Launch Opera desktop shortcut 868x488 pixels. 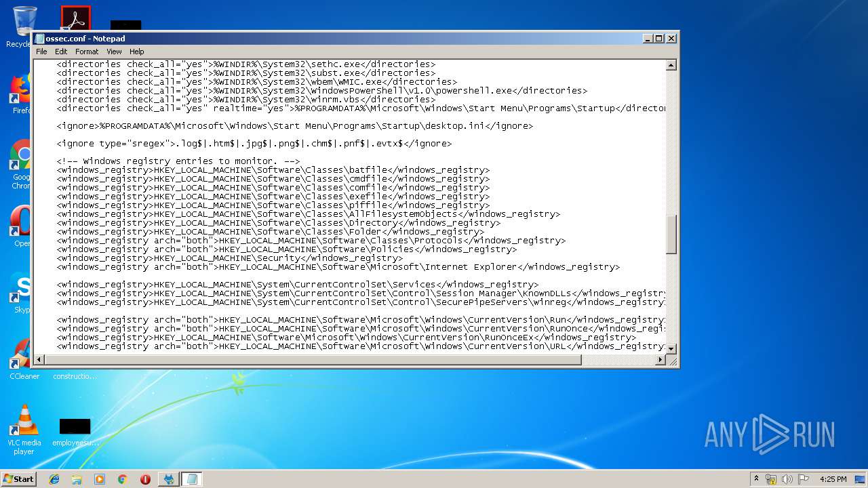[x=22, y=226]
